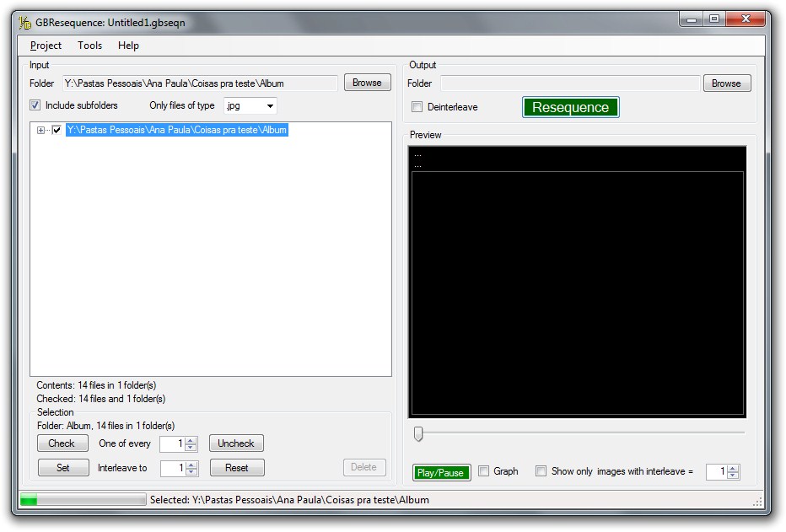786x532 pixels.
Task: Click the green Resequence button
Action: click(x=570, y=107)
